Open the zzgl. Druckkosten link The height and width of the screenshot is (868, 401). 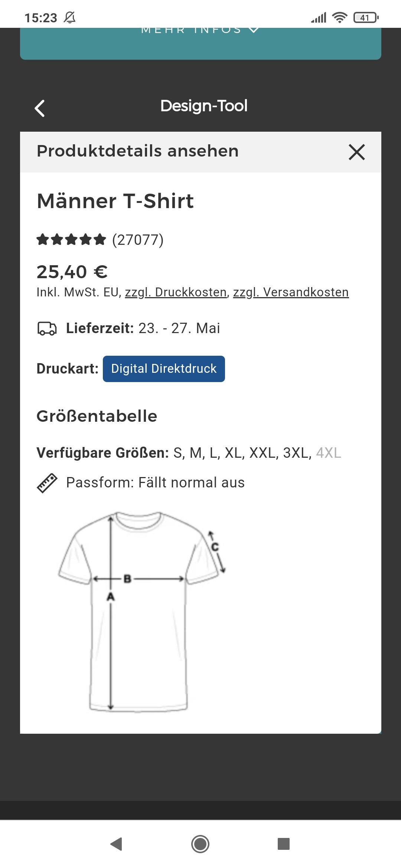[x=176, y=292]
